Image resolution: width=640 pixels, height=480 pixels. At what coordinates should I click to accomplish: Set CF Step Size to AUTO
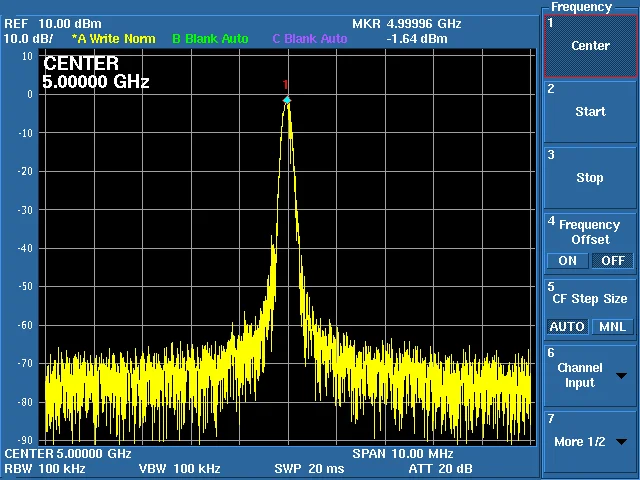pos(567,327)
